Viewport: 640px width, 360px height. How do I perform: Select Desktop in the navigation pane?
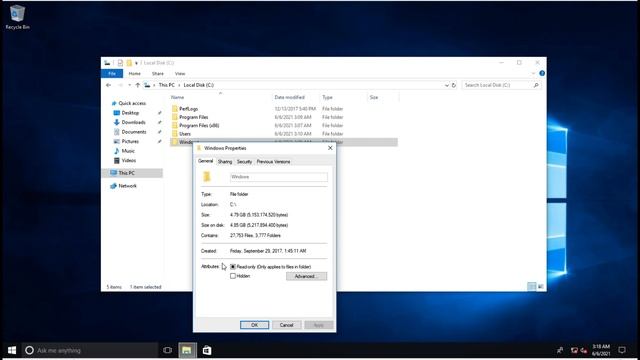[x=130, y=113]
